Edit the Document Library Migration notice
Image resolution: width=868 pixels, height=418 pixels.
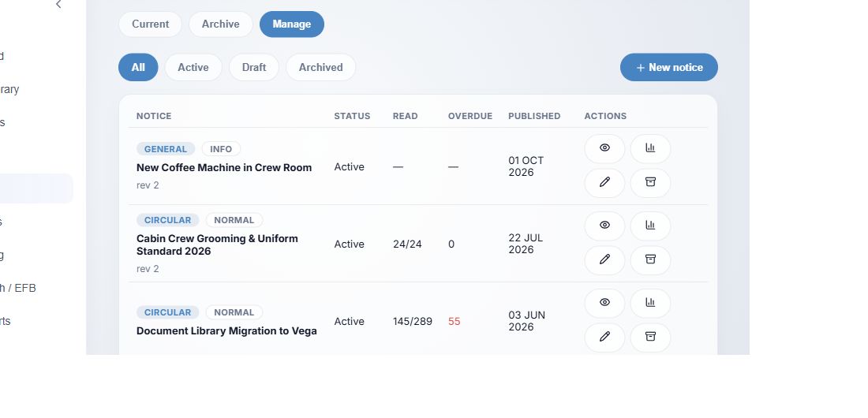(x=604, y=338)
